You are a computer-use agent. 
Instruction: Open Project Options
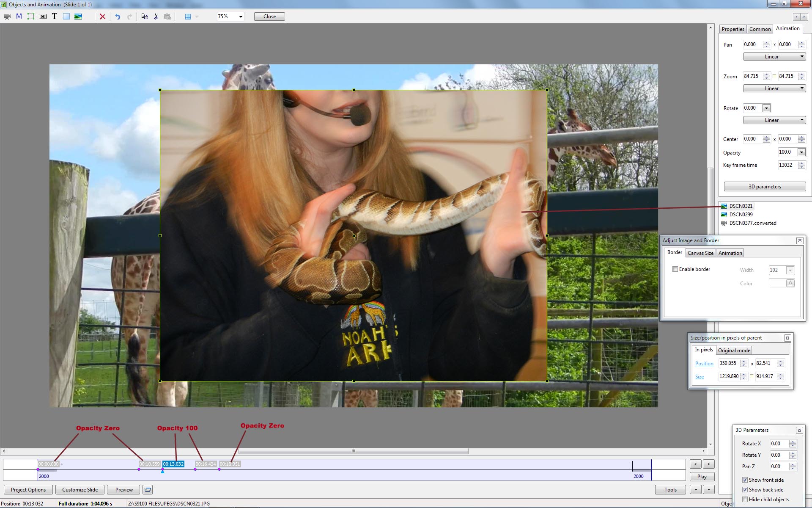tap(28, 490)
